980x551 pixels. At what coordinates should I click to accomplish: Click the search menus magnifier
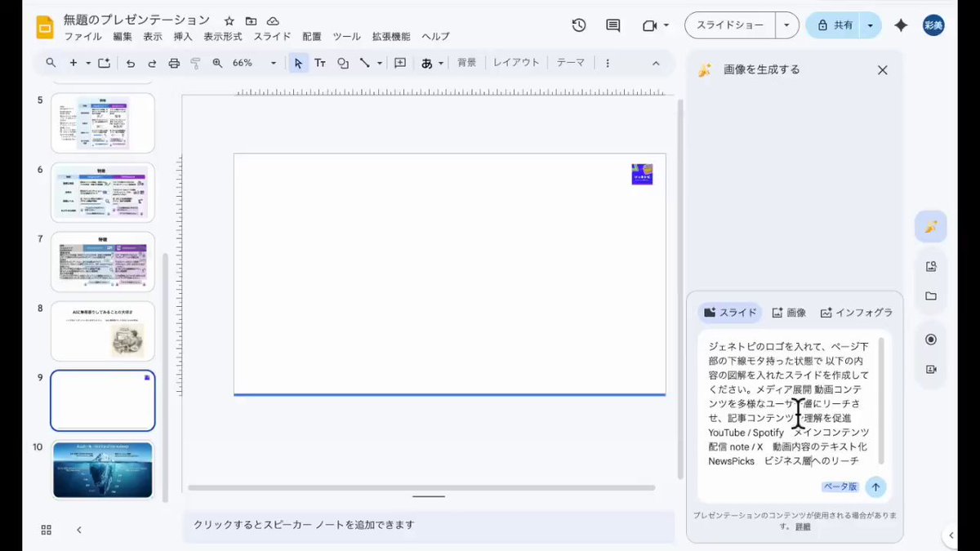(x=51, y=63)
